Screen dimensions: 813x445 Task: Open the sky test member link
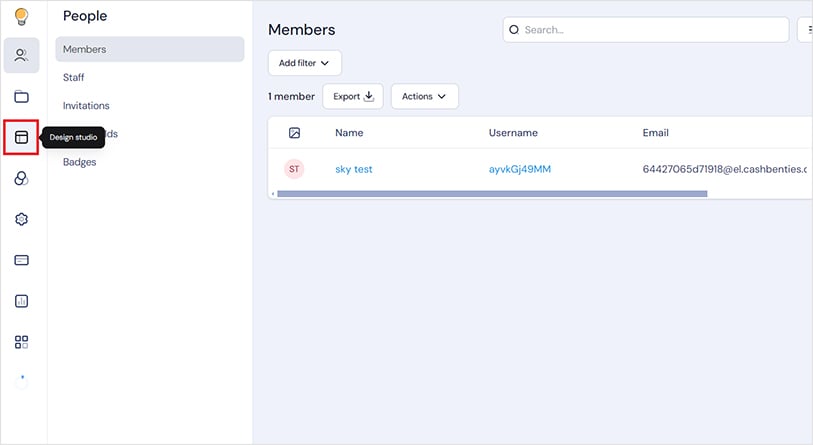point(354,169)
